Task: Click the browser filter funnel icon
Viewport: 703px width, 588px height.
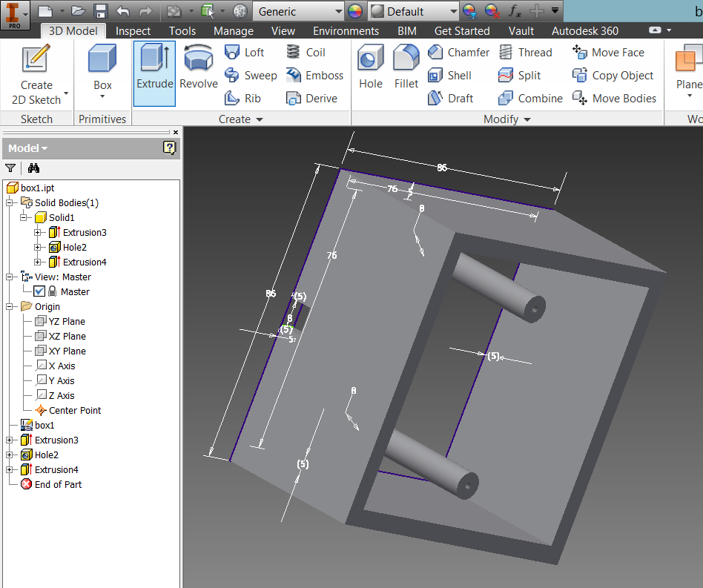Action: (10, 168)
